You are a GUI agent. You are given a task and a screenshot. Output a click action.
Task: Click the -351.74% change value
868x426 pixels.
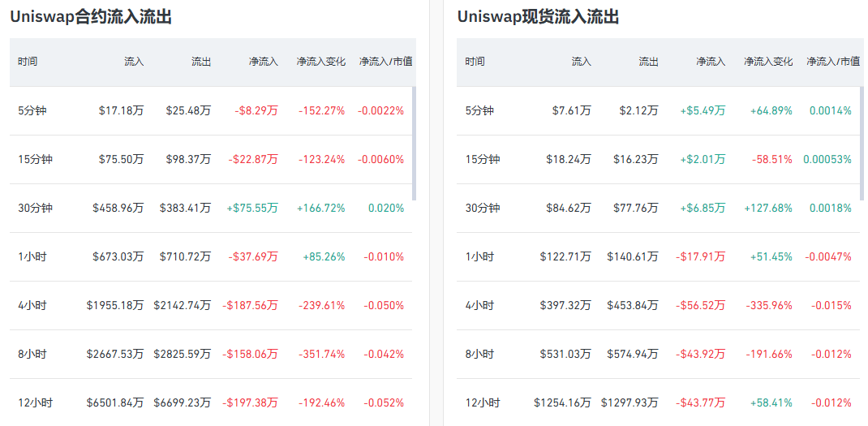321,355
